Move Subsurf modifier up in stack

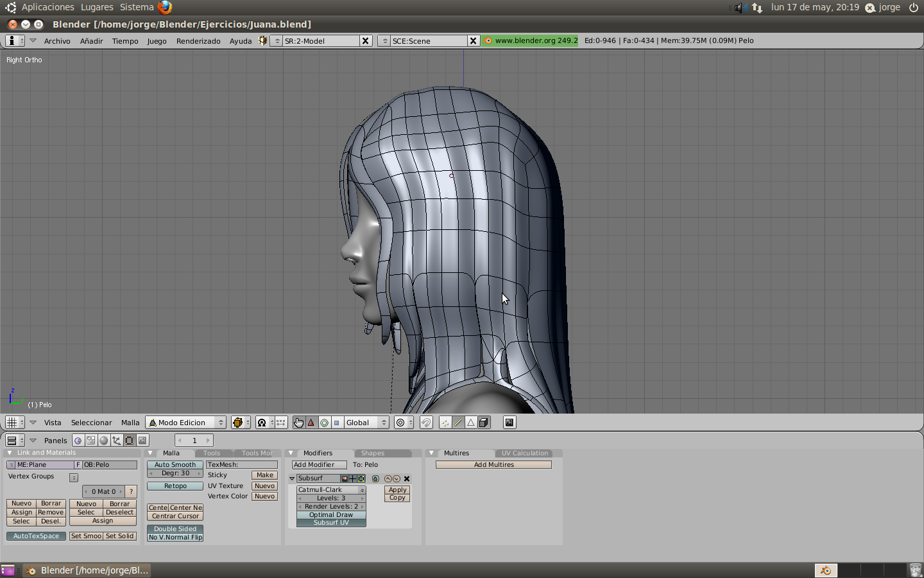pos(388,478)
